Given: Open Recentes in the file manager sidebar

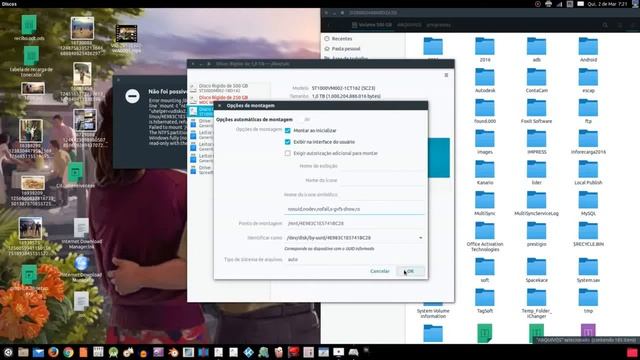Looking at the screenshot, I should [x=341, y=39].
